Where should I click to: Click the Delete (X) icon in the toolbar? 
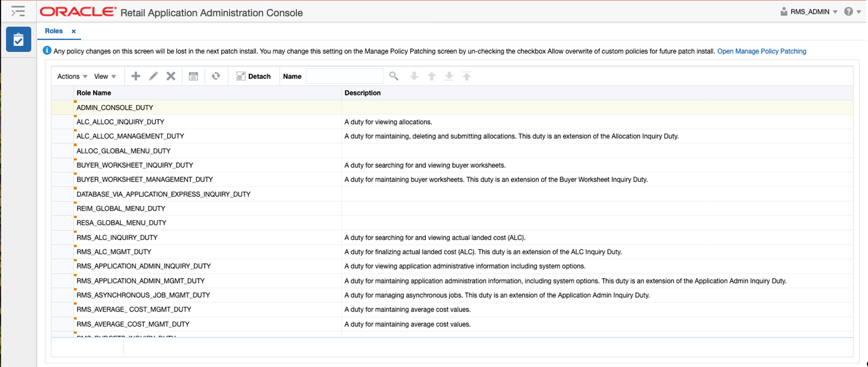click(x=171, y=76)
